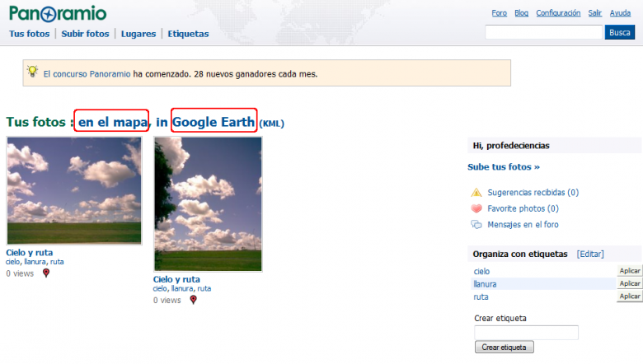View photos en el mapa
Screen dimensions: 643x364
[112, 122]
